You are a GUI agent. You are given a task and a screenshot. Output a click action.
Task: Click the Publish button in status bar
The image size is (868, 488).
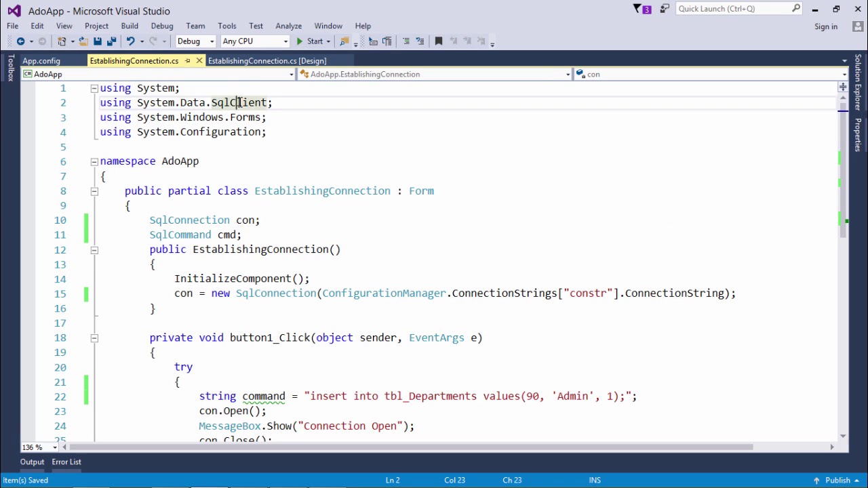click(x=837, y=481)
